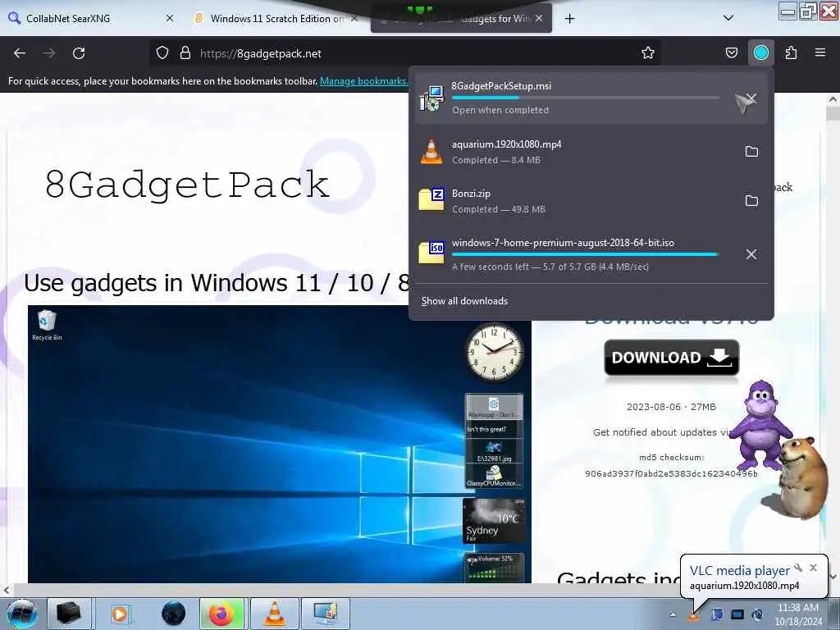Click the 8GadgetPackSetup.msi installer icon
The width and height of the screenshot is (840, 630).
(x=431, y=98)
